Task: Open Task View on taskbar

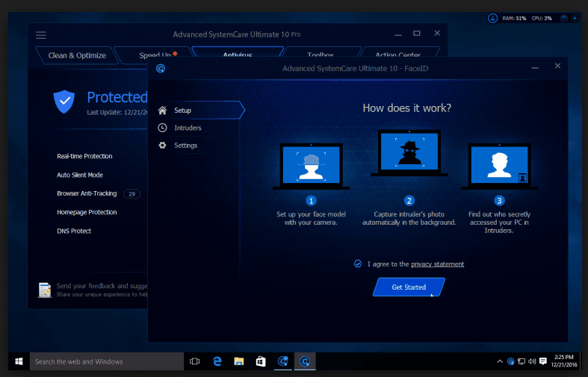Action: 194,361
